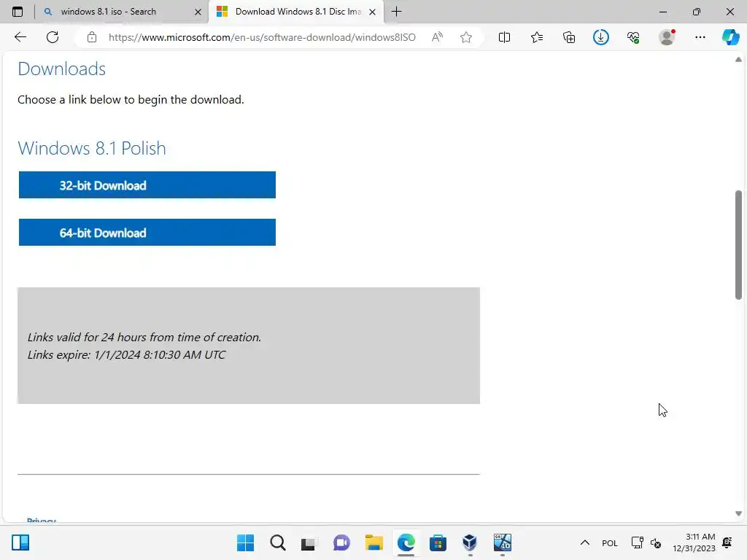Viewport: 747px width, 560px height.
Task: Open split screen view
Action: coord(504,37)
